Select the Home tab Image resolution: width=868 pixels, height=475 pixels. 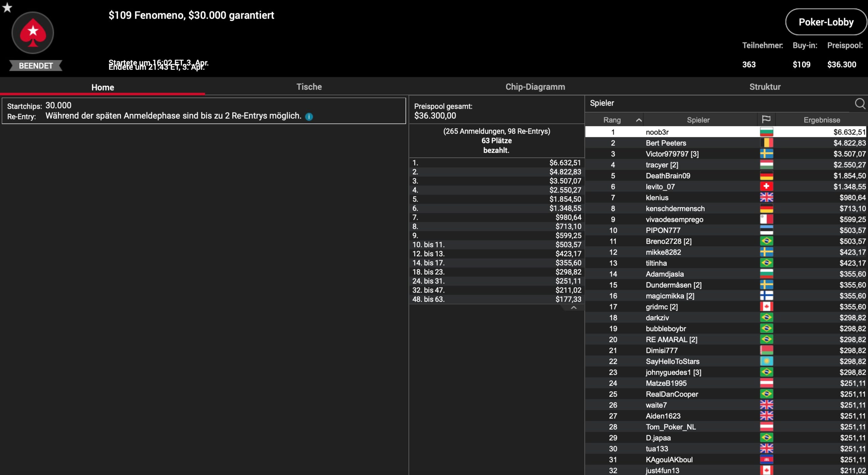click(x=102, y=87)
